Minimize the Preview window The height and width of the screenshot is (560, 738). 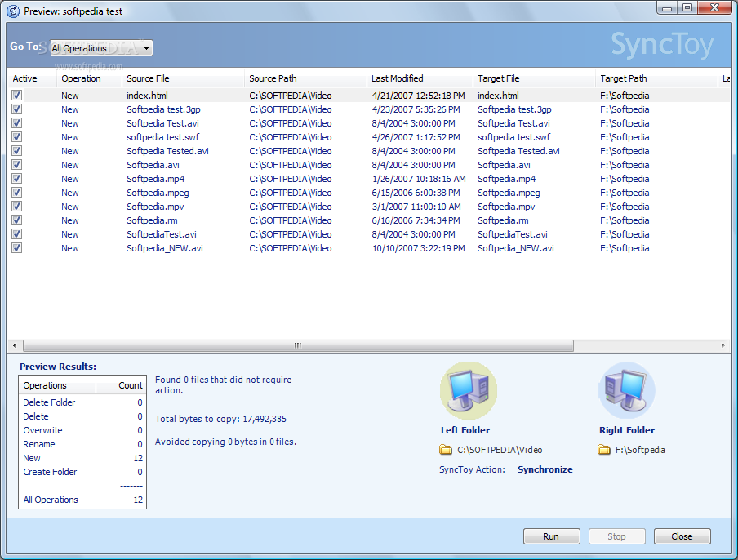point(667,7)
